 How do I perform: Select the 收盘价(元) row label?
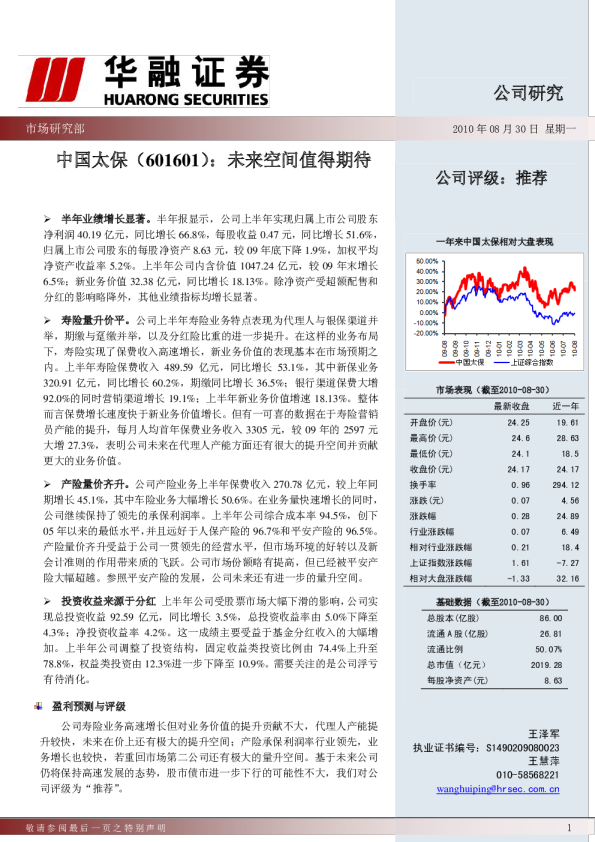pos(431,469)
